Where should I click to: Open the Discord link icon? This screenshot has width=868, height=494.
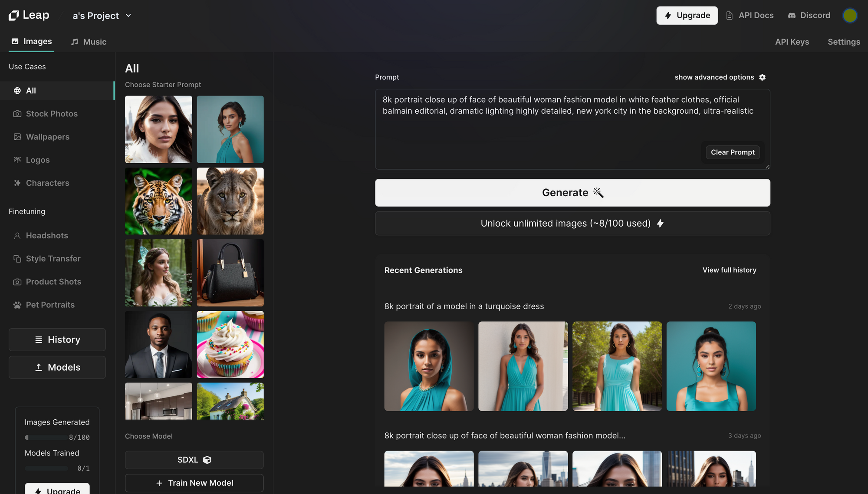tap(792, 16)
